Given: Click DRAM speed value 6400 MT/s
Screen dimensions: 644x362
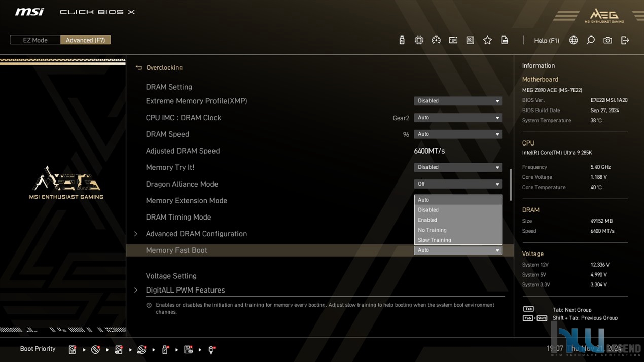Looking at the screenshot, I should (602, 231).
